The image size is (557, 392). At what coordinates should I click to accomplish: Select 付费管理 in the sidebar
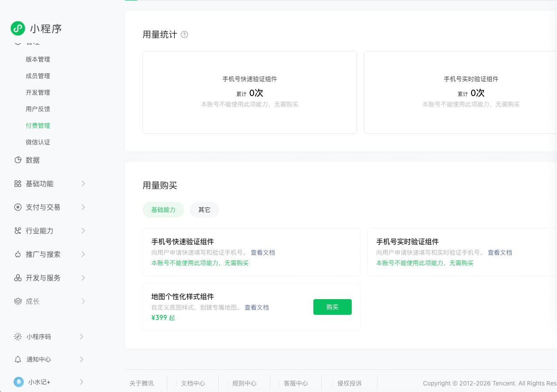38,126
